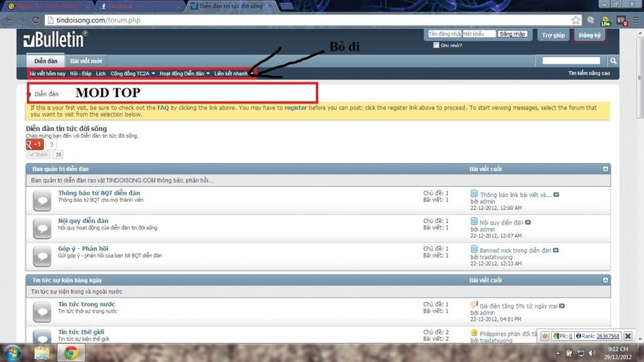Image resolution: width=644 pixels, height=362 pixels.
Task: Click Rank 26367568 link
Action: (x=608, y=336)
